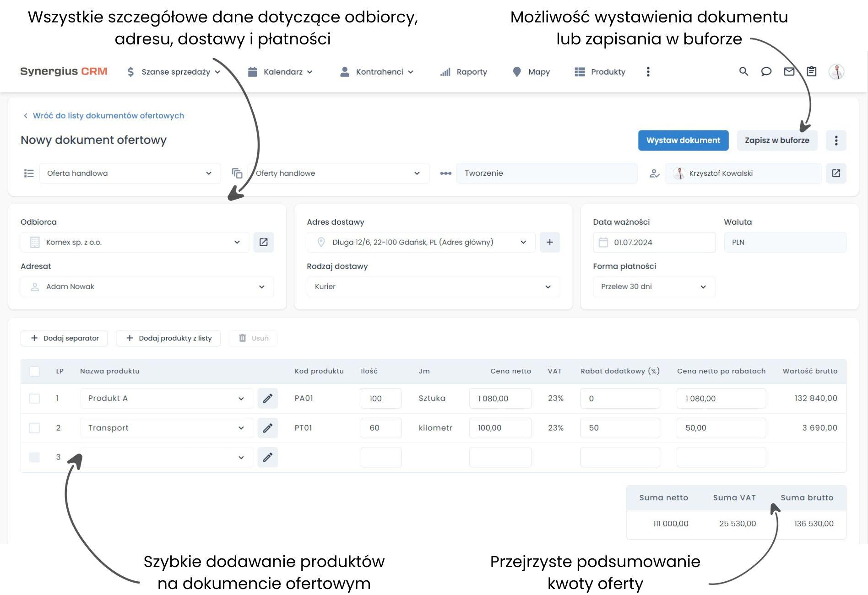Image resolution: width=868 pixels, height=595 pixels.
Task: Add new delivery address with plus icon
Action: pyautogui.click(x=549, y=242)
